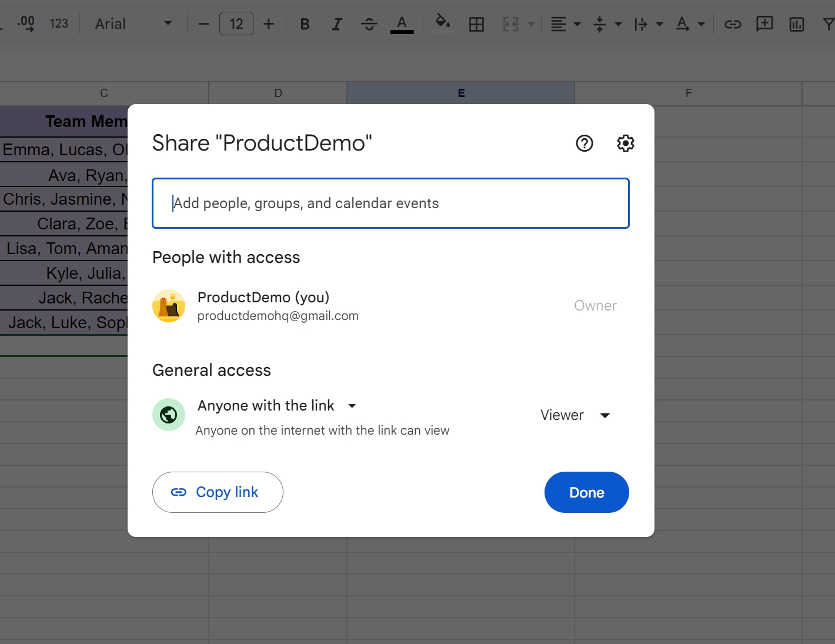Insert chart from the toolbar
This screenshot has width=835, height=644.
[x=796, y=24]
